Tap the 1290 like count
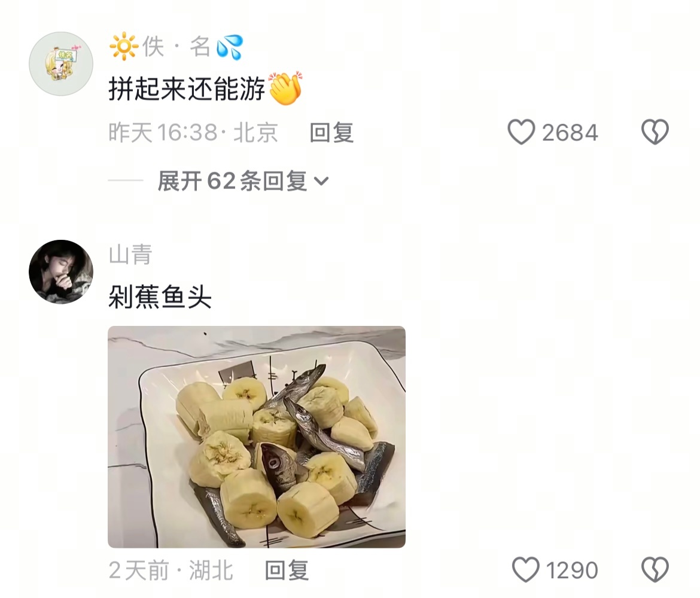This screenshot has height=598, width=700. pos(572,570)
